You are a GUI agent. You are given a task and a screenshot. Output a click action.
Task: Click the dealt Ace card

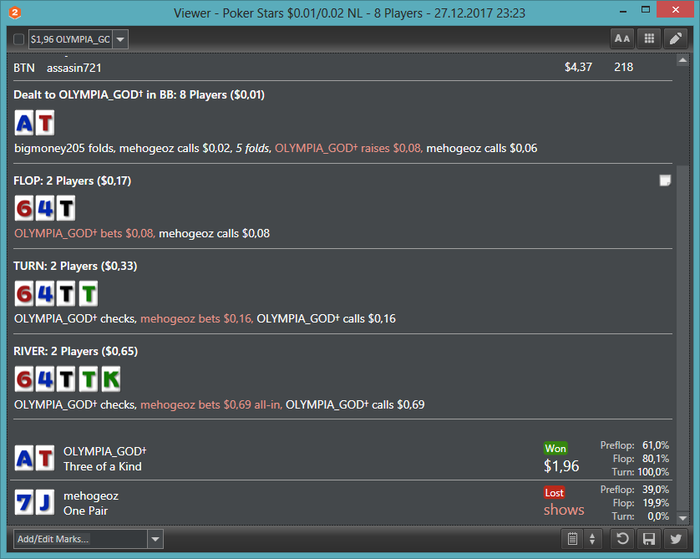tap(24, 123)
